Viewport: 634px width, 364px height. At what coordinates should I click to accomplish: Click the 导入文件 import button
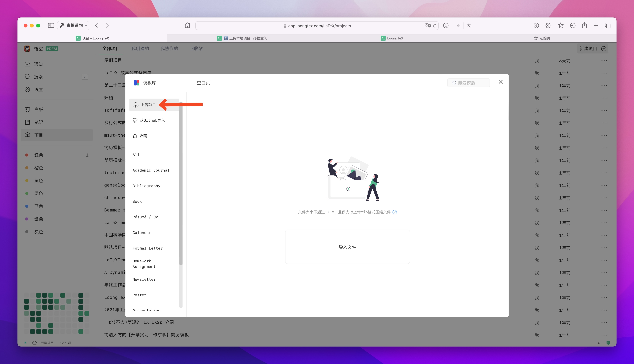pos(348,247)
